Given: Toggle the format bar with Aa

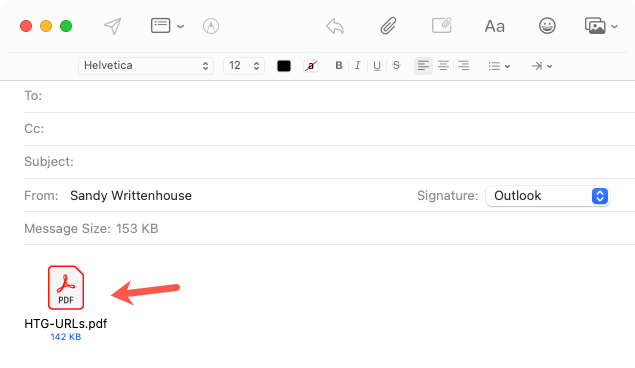Looking at the screenshot, I should coord(494,27).
